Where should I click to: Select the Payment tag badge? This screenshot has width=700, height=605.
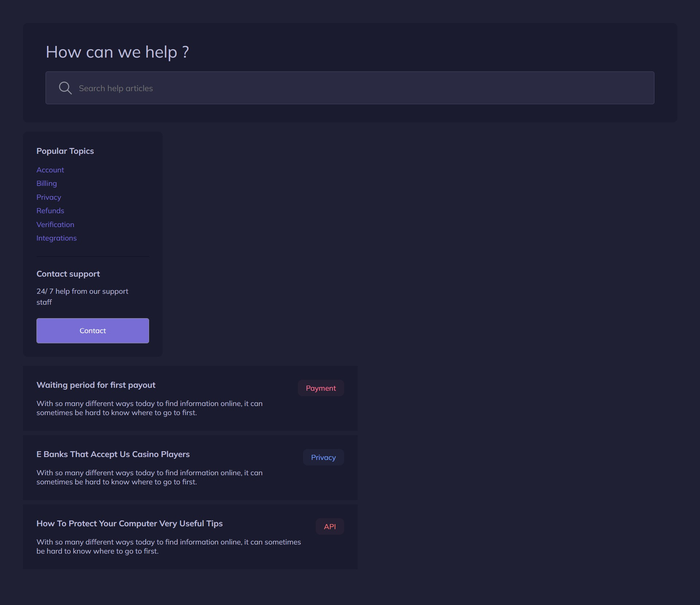click(x=321, y=388)
